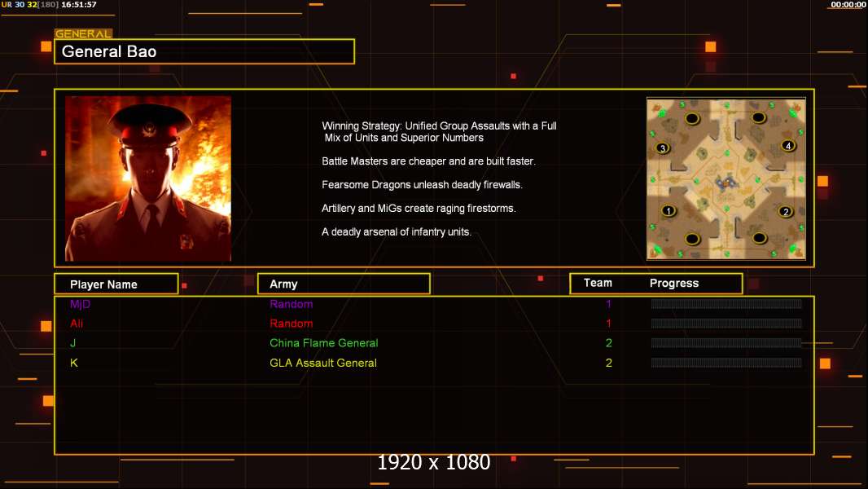Click the GENERAL label tag
Viewport: 868px width, 489px height.
coord(83,33)
